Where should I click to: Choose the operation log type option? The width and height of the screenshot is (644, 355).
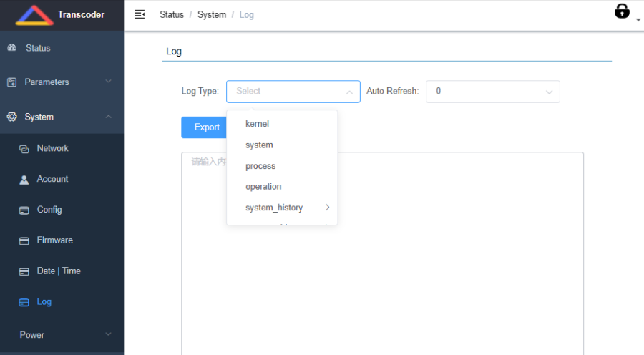[263, 187]
